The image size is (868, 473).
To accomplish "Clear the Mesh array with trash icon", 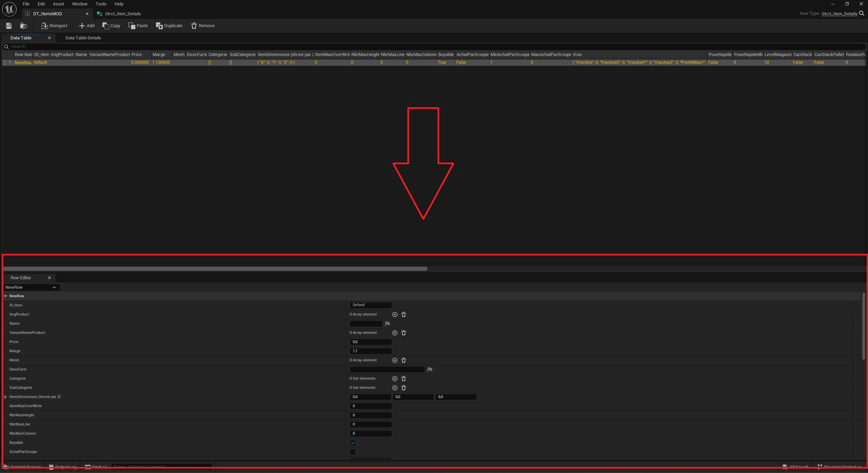I will [x=404, y=360].
